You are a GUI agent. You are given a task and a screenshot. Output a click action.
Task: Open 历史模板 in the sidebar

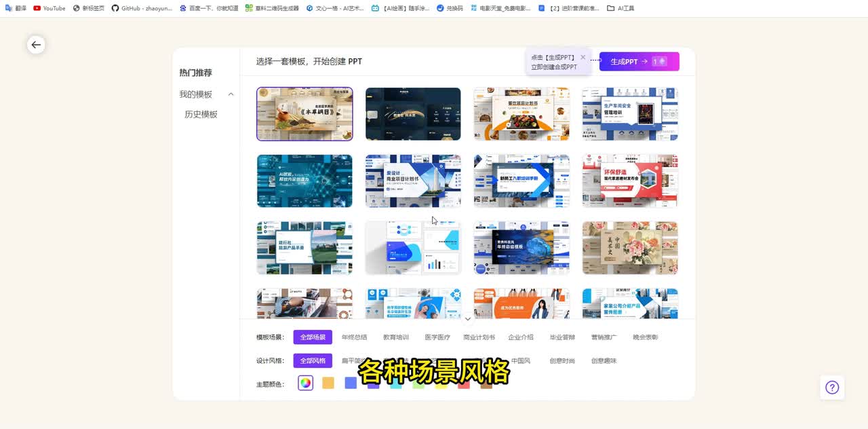201,115
